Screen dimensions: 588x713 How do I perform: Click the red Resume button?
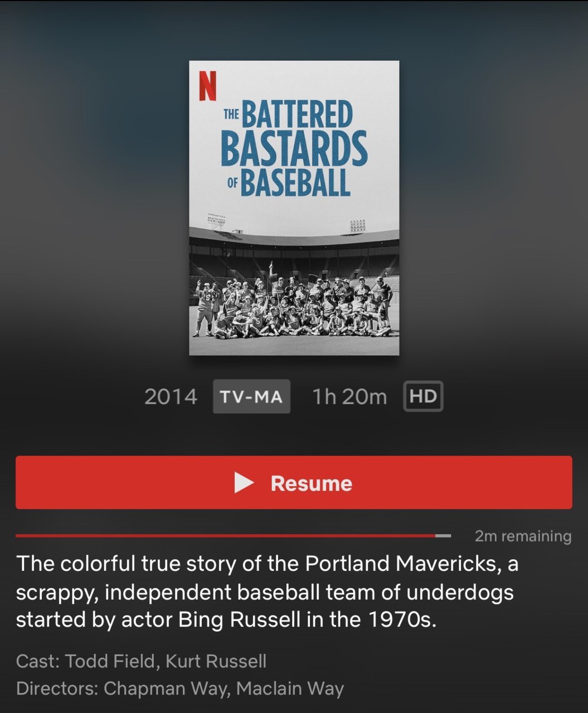point(294,482)
